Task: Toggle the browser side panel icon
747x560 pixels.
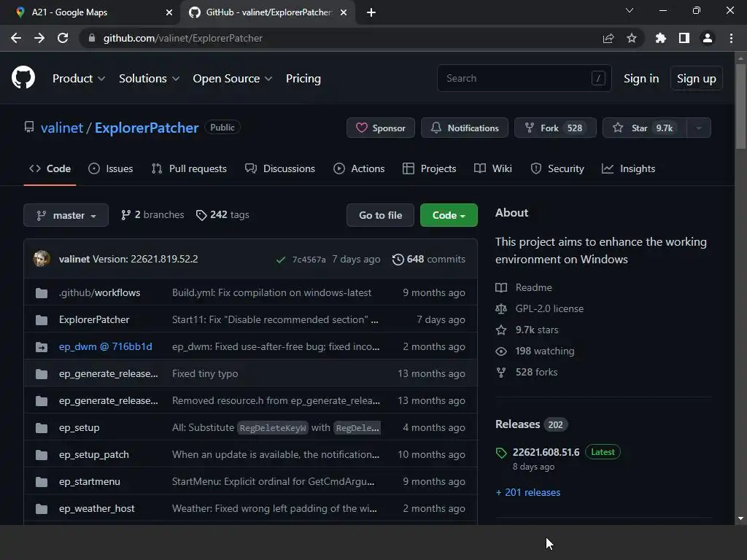Action: [x=684, y=38]
